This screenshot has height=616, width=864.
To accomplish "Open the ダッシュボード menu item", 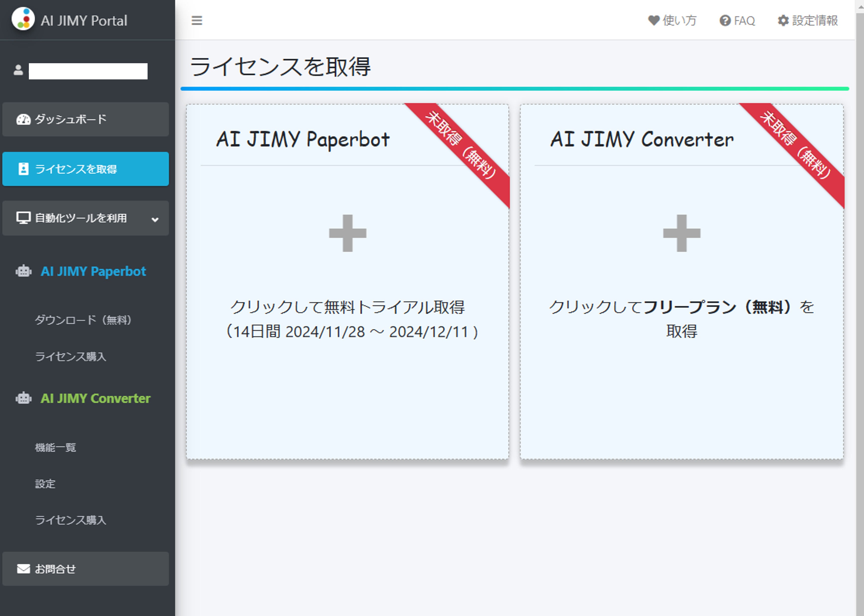I will (x=86, y=119).
